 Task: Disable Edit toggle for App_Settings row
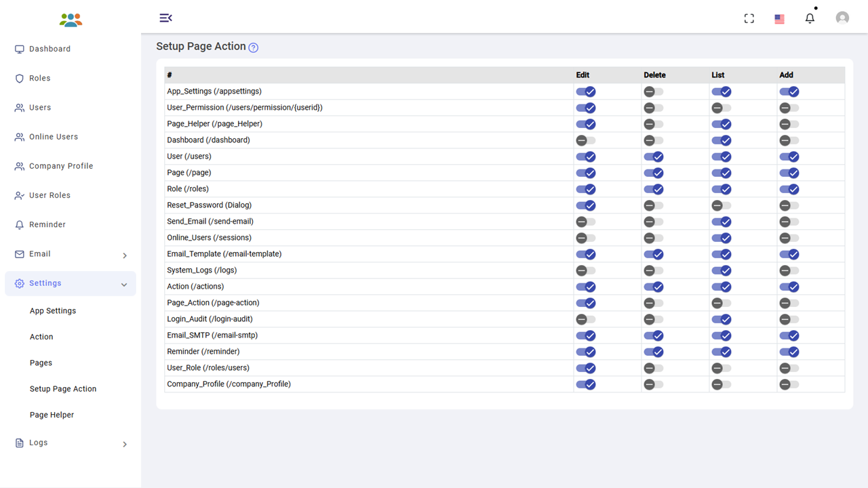point(585,91)
